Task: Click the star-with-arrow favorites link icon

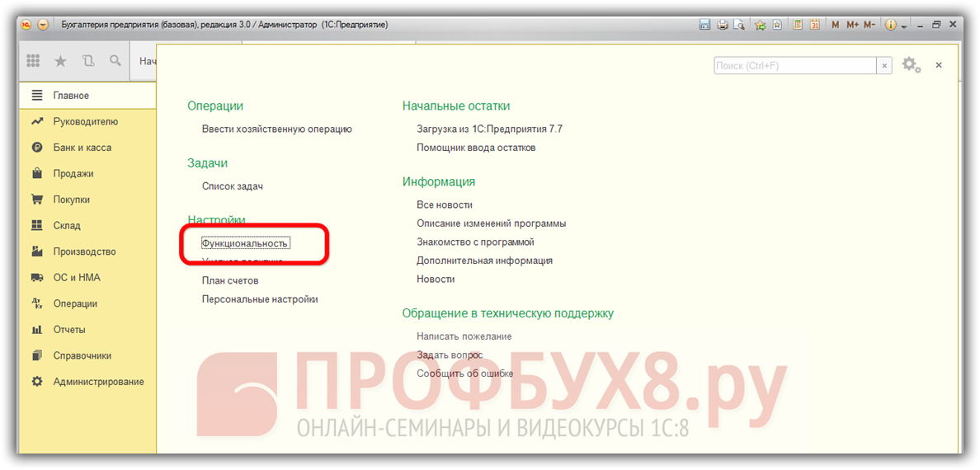Action: [x=760, y=25]
